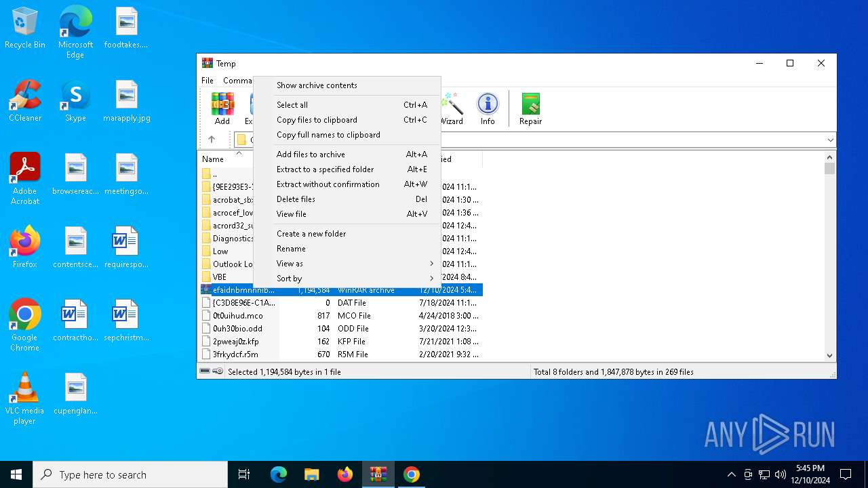Image resolution: width=868 pixels, height=488 pixels.
Task: Select the requirespo Word document on desktop
Action: (127, 247)
